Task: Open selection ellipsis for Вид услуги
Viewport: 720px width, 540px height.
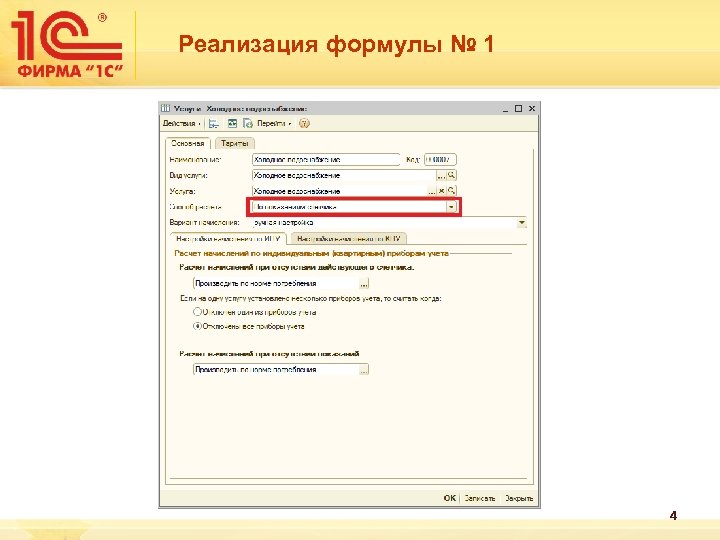Action: (x=441, y=175)
